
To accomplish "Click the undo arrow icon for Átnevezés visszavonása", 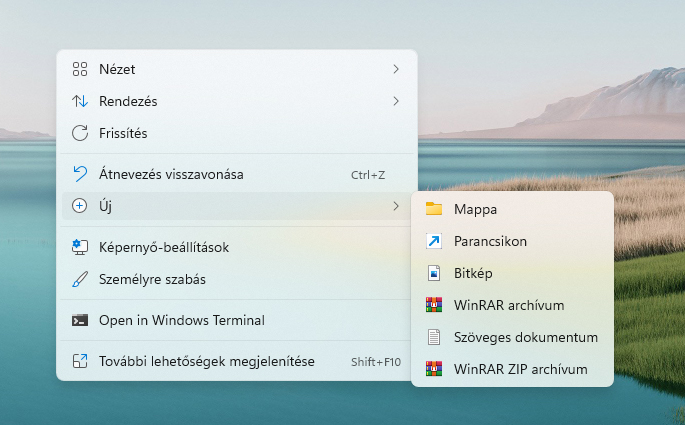I will click(x=81, y=174).
